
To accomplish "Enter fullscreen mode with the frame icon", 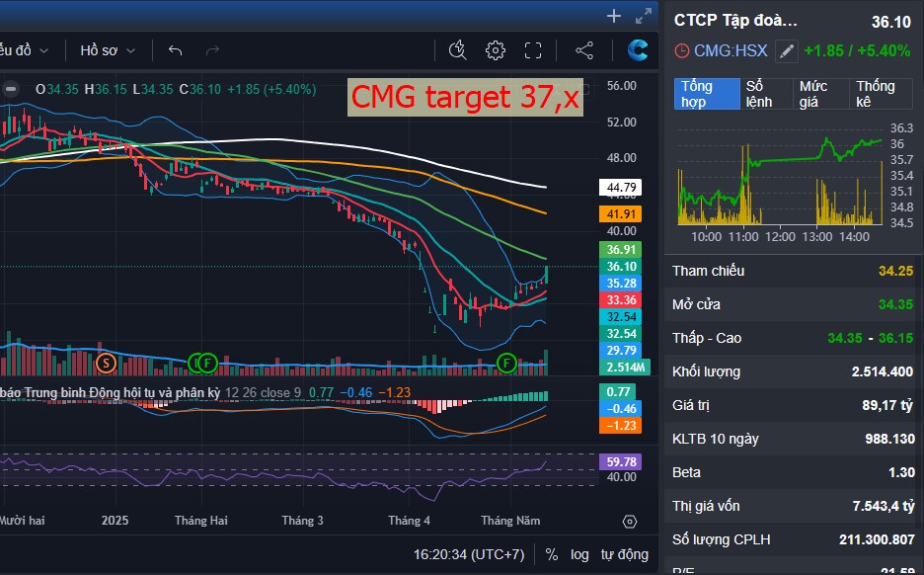I will click(x=533, y=50).
